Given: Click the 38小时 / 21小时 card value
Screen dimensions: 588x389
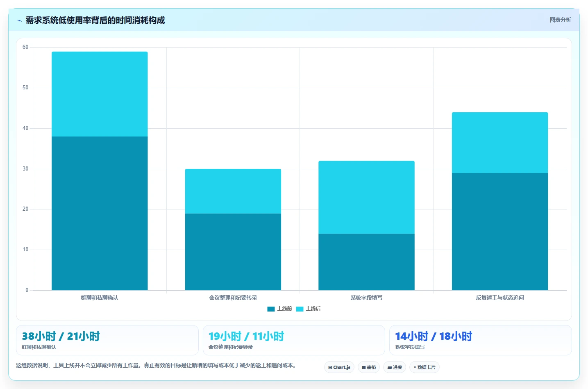Looking at the screenshot, I should pyautogui.click(x=61, y=336).
